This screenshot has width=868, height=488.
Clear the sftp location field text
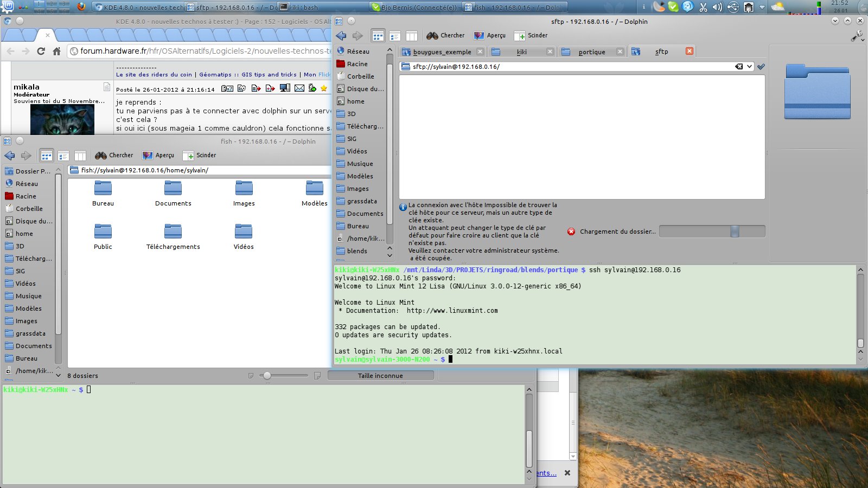(x=739, y=67)
